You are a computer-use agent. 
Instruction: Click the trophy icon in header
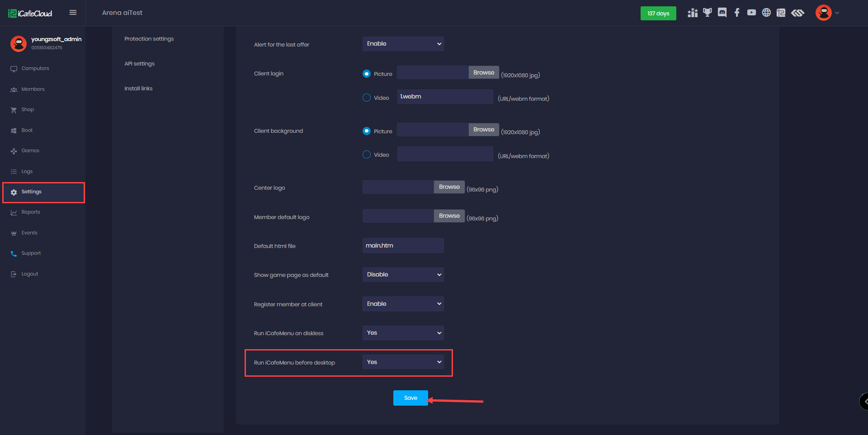707,13
